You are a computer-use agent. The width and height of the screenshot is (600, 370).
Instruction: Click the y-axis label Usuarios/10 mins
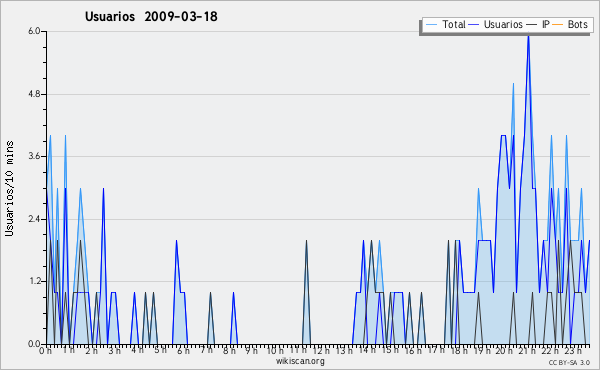click(x=9, y=188)
